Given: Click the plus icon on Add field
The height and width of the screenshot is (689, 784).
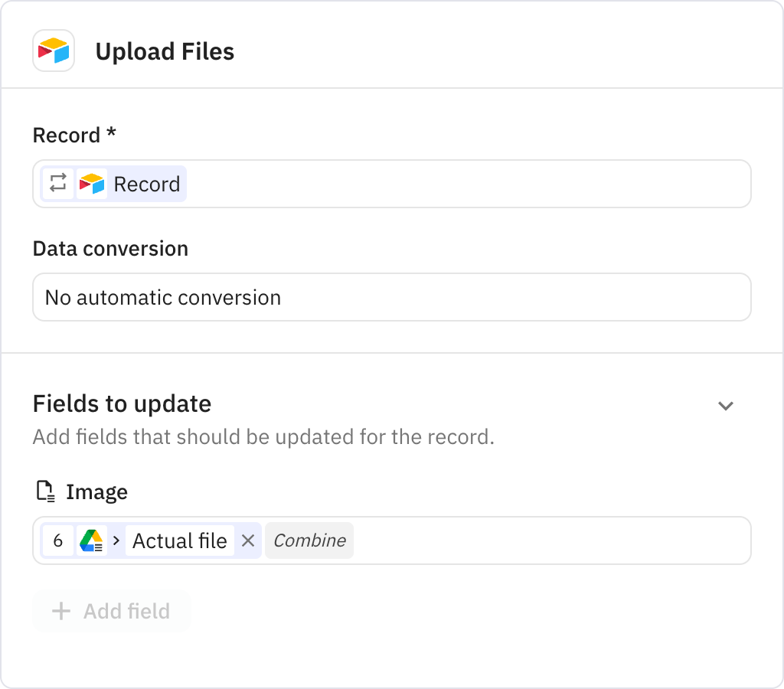Looking at the screenshot, I should pos(60,611).
